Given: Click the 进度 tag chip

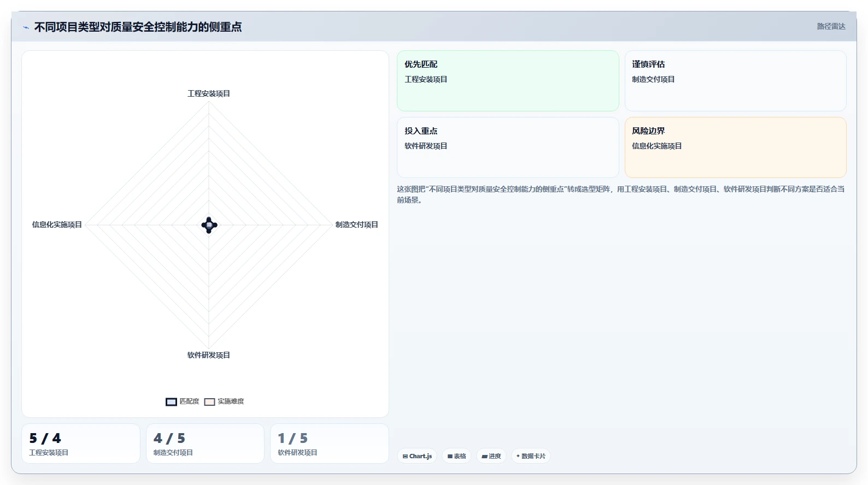Looking at the screenshot, I should point(491,456).
